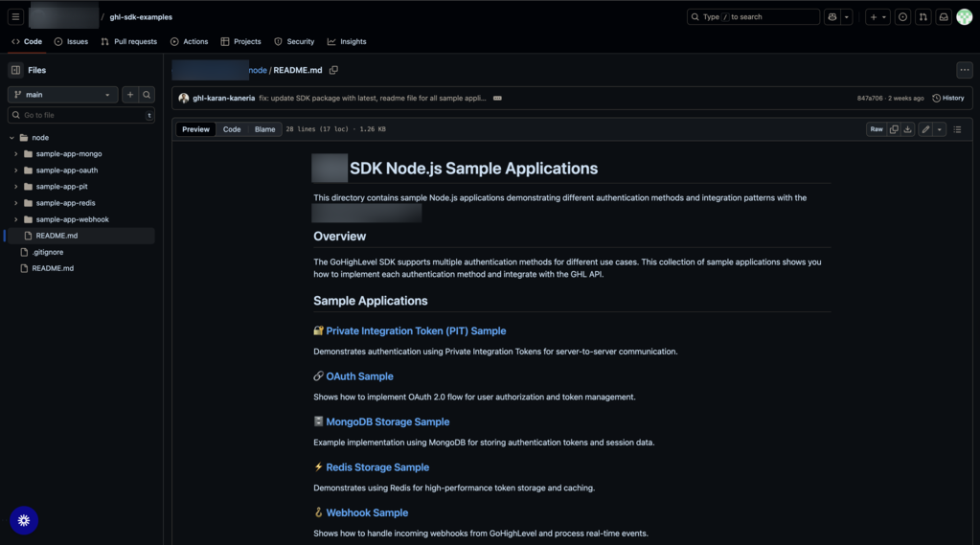Open the main branch dropdown
Viewport: 980px width, 545px height.
pos(62,95)
